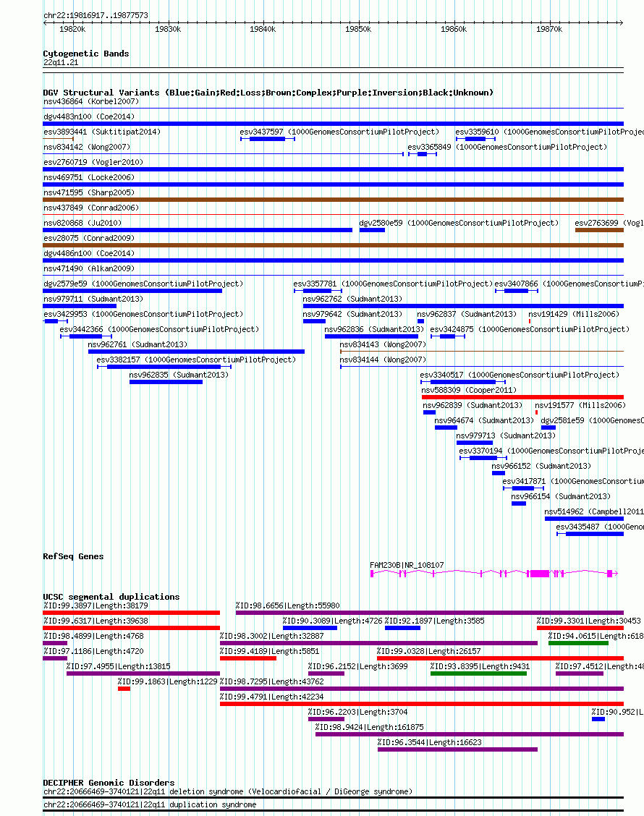The height and width of the screenshot is (816, 644).
Task: Click esv2760719 (Vogler2010) label
Action: point(93,162)
